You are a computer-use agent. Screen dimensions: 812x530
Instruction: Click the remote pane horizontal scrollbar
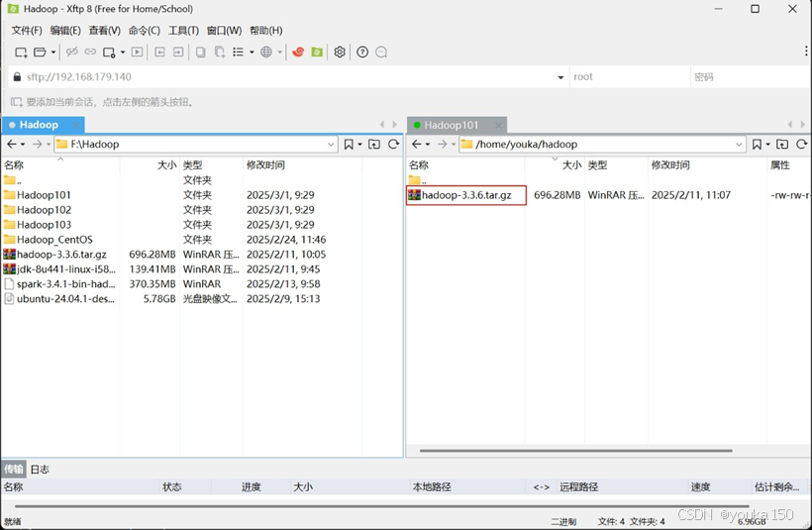(x=576, y=451)
